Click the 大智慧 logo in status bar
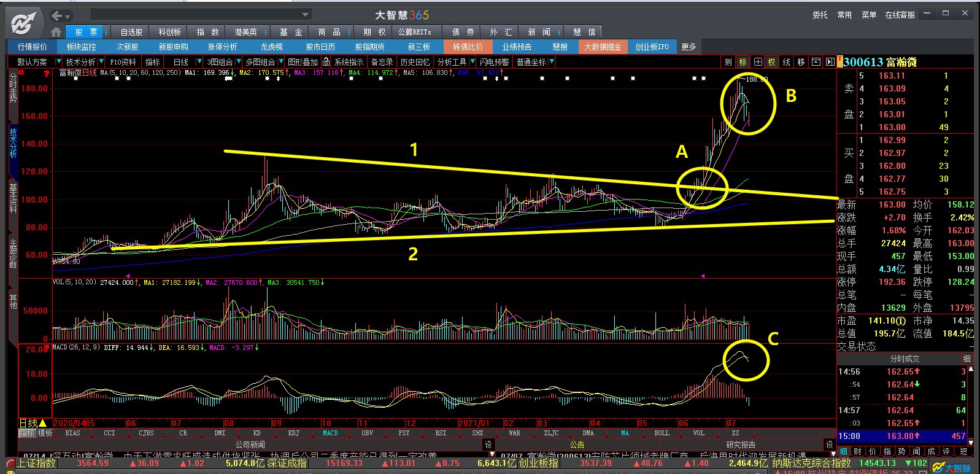This screenshot has height=474, width=980. (952, 468)
